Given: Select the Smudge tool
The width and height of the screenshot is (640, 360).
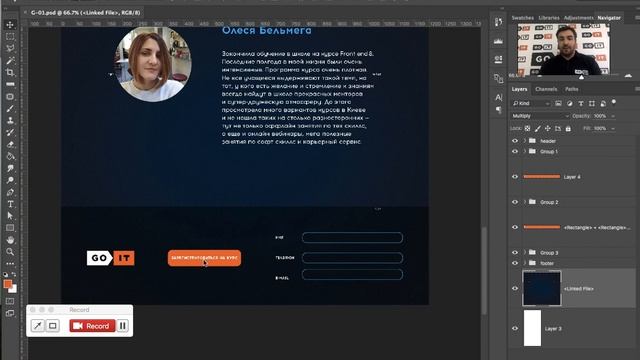Looking at the screenshot, I should [x=10, y=168].
